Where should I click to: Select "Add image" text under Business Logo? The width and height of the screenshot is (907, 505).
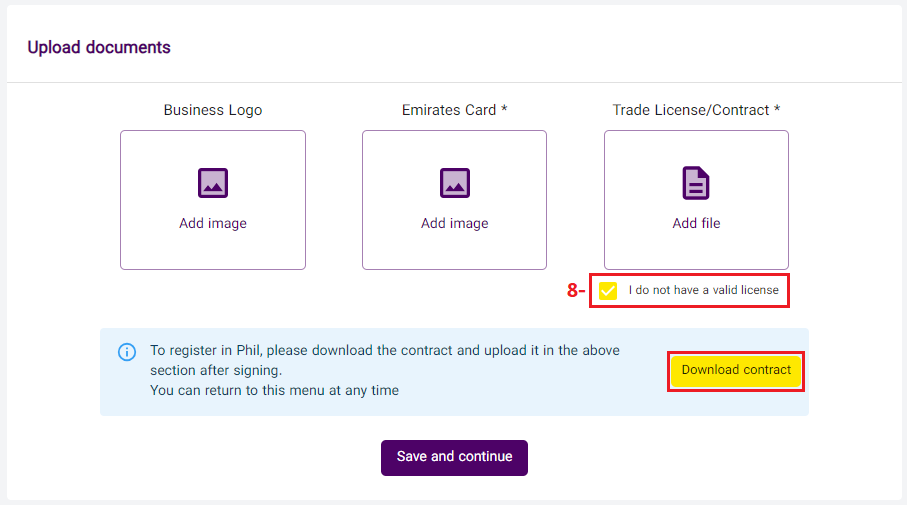click(x=213, y=223)
